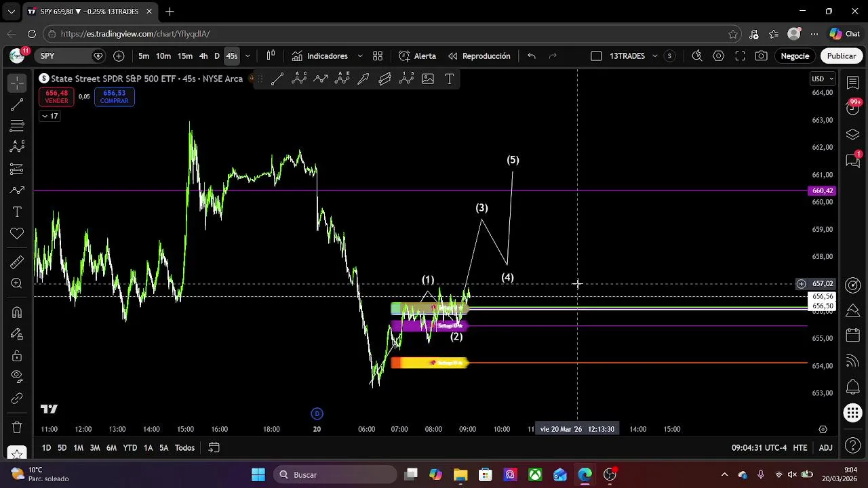Click the 660,42 purple price label
Viewport: 868px width, 488px height.
point(822,191)
